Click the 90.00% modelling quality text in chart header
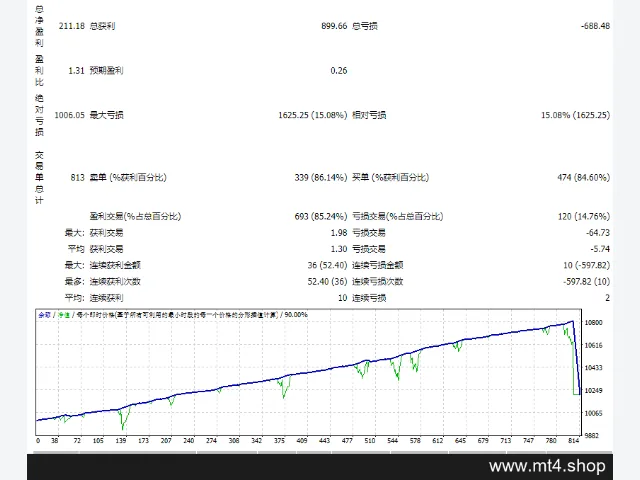 [296, 315]
